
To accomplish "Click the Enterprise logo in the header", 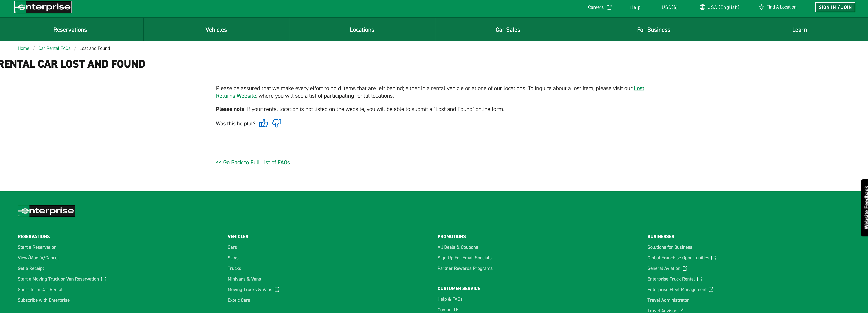I will [x=43, y=7].
